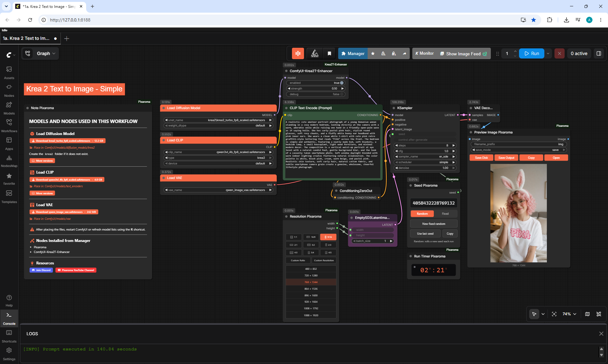Select the 9:16 aspect ratio
The image size is (608, 364).
pyautogui.click(x=328, y=237)
